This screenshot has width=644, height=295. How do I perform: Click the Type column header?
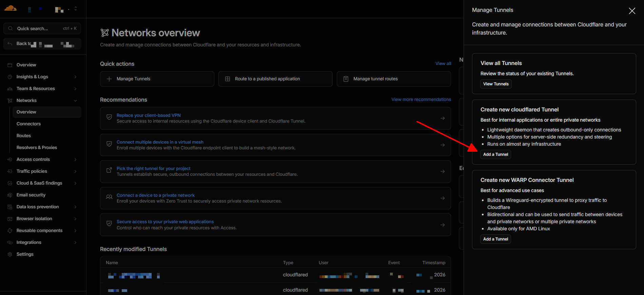(x=288, y=263)
